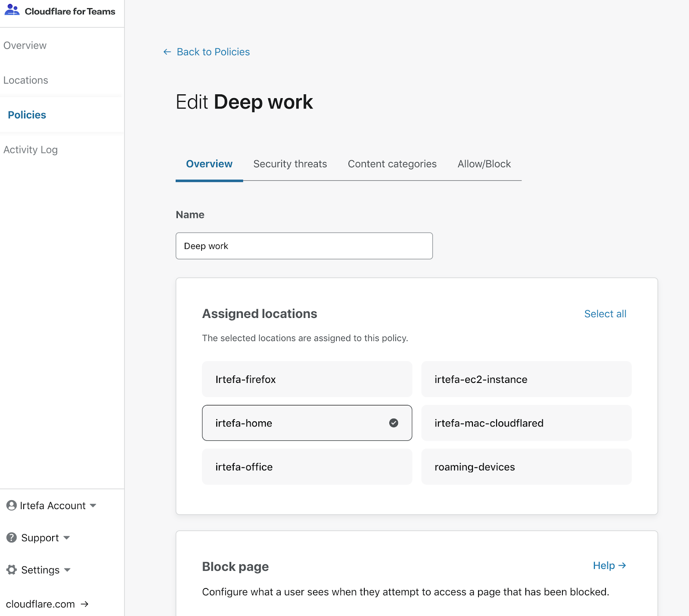Image resolution: width=689 pixels, height=616 pixels.
Task: Expand the Irtefa Account dropdown arrow
Action: click(x=93, y=505)
